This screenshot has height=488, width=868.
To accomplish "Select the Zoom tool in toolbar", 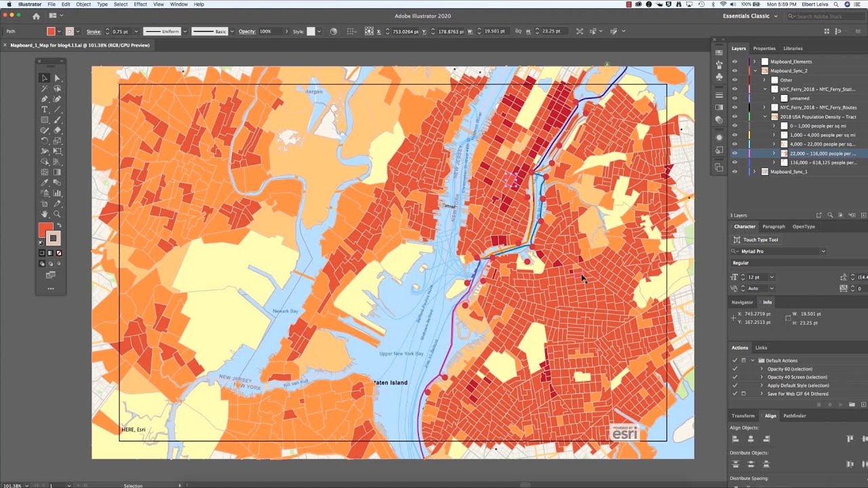I will 57,214.
